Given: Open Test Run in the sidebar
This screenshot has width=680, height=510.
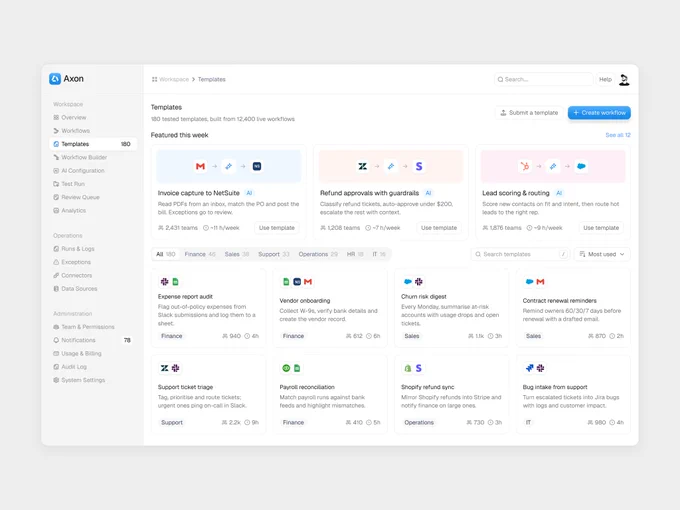Looking at the screenshot, I should point(93,184).
